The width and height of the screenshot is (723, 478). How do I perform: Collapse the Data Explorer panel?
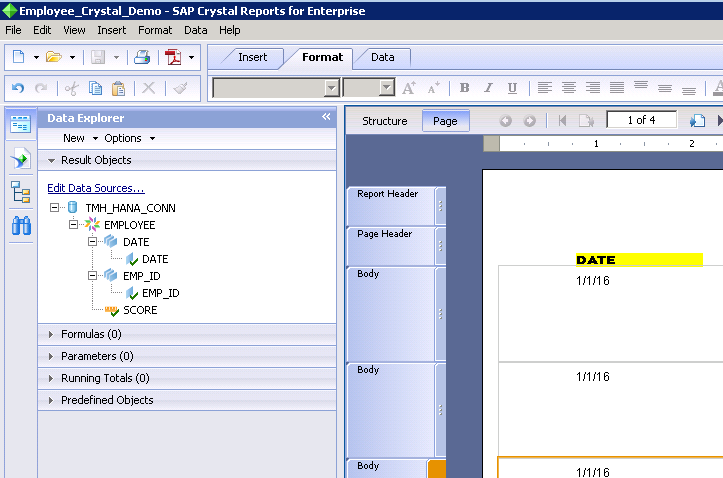click(x=326, y=117)
